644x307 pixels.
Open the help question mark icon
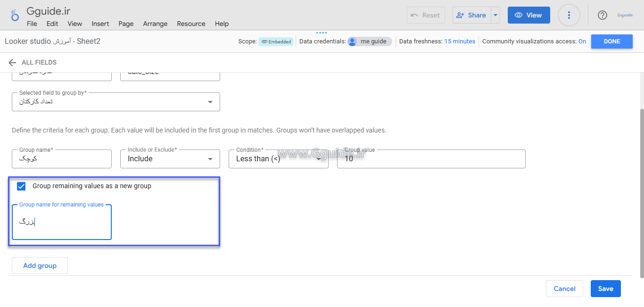(x=602, y=15)
